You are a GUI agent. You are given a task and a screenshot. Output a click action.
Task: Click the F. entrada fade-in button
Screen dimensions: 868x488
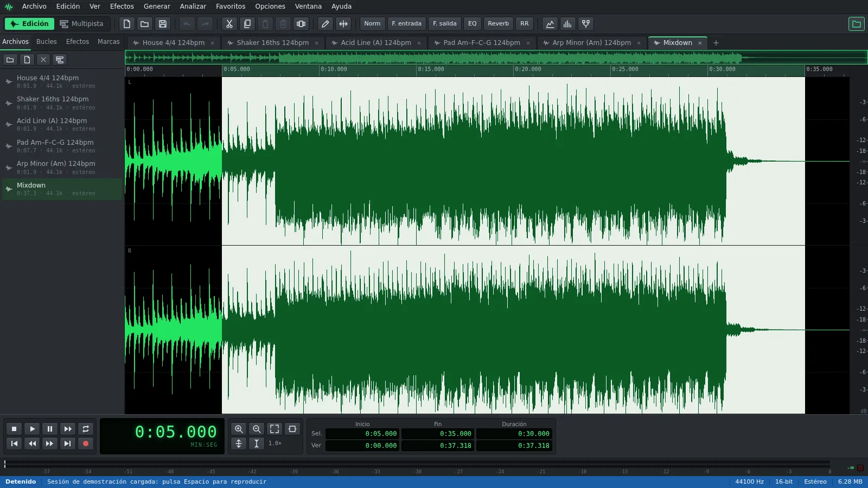406,24
